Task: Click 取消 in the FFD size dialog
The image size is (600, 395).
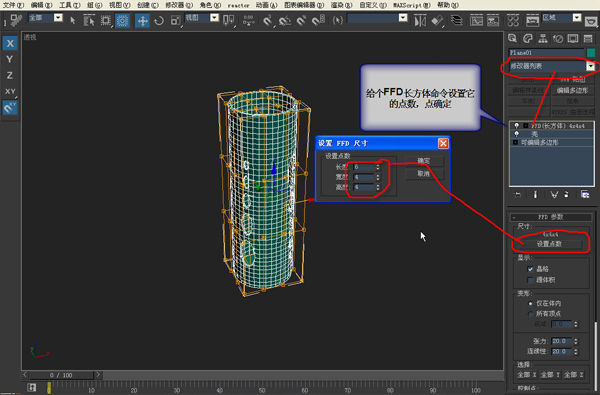Action: tap(424, 174)
